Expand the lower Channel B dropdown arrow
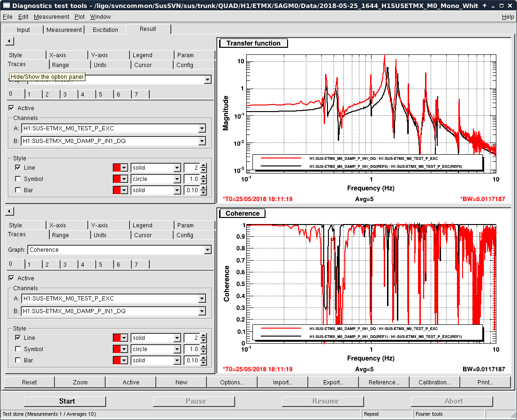Image resolution: width=517 pixels, height=420 pixels. click(x=202, y=311)
